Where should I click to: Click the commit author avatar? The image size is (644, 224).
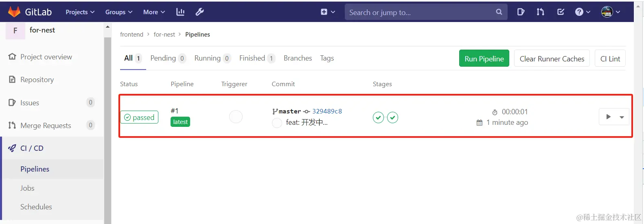pyautogui.click(x=277, y=123)
